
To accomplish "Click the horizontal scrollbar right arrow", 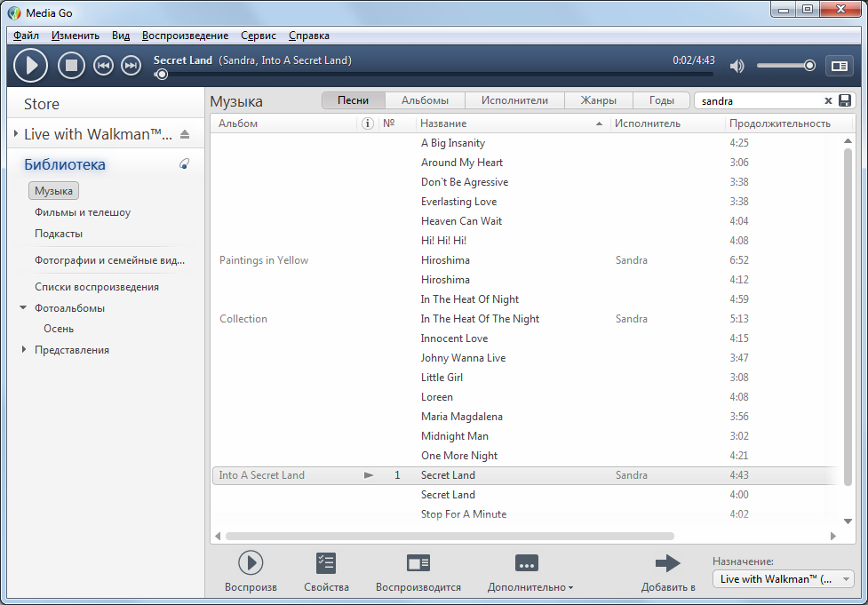I will coord(833,536).
